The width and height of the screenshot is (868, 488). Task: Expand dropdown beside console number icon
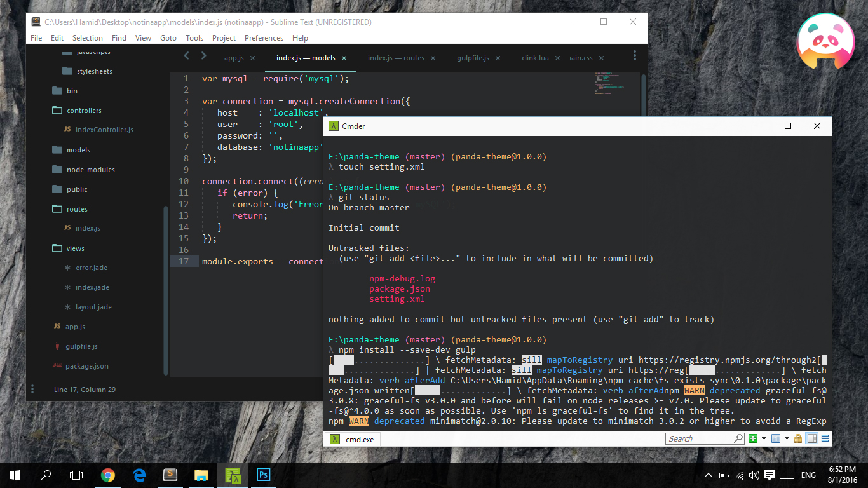[786, 438]
